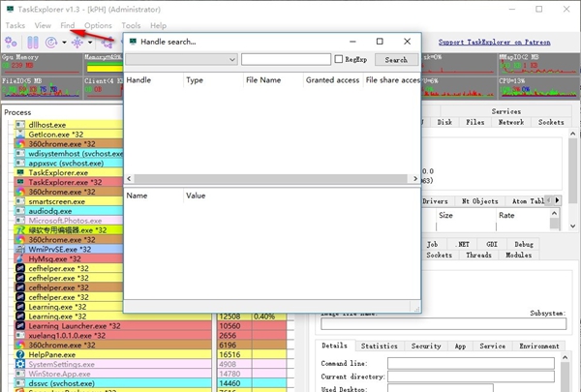The image size is (581, 392).
Task: Click the HelpPane.exe question mark icon
Action: [20, 354]
